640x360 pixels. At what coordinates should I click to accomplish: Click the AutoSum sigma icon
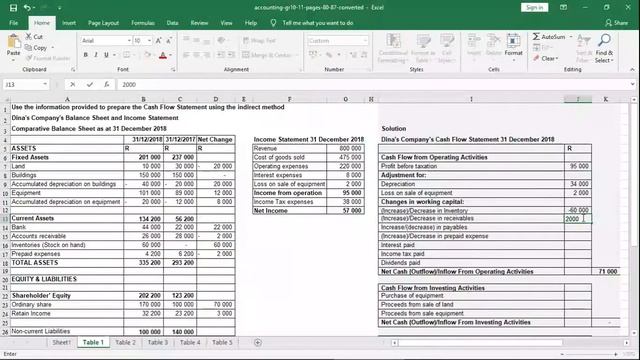coord(536,37)
